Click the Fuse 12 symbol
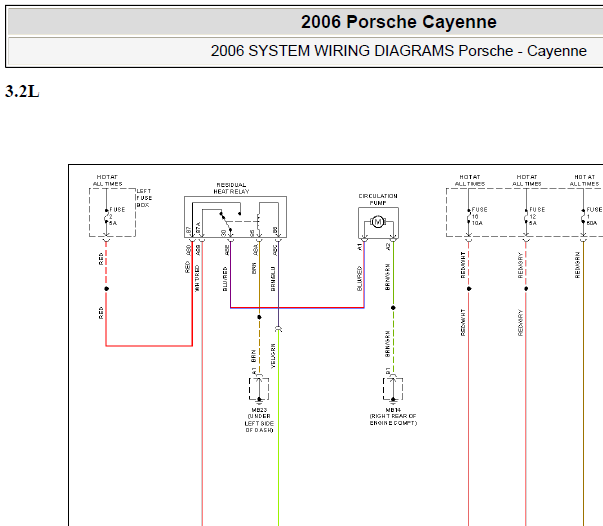Screen dimensions: 603x526 (526, 216)
